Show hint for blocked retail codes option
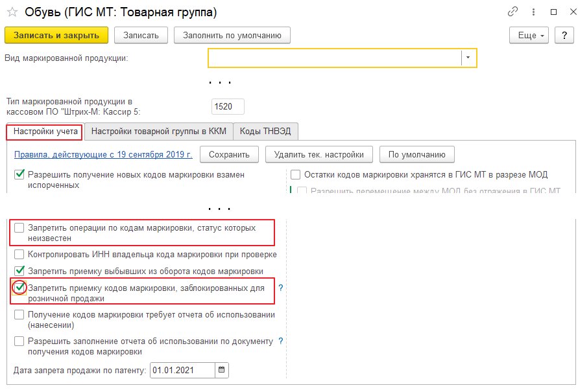 click(281, 288)
